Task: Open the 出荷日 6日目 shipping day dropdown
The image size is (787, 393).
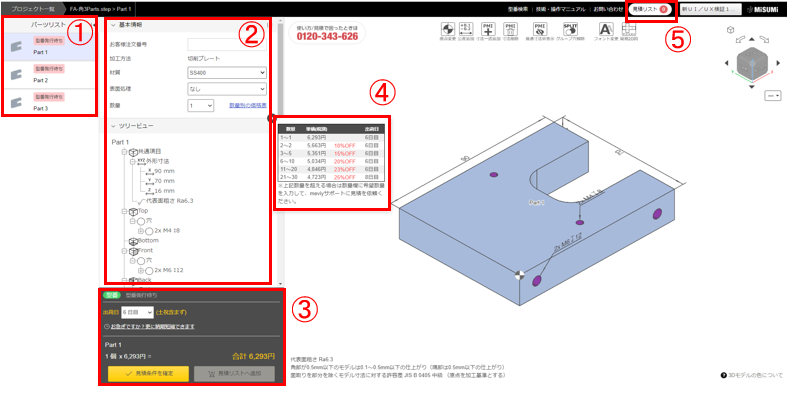Action: point(137,312)
